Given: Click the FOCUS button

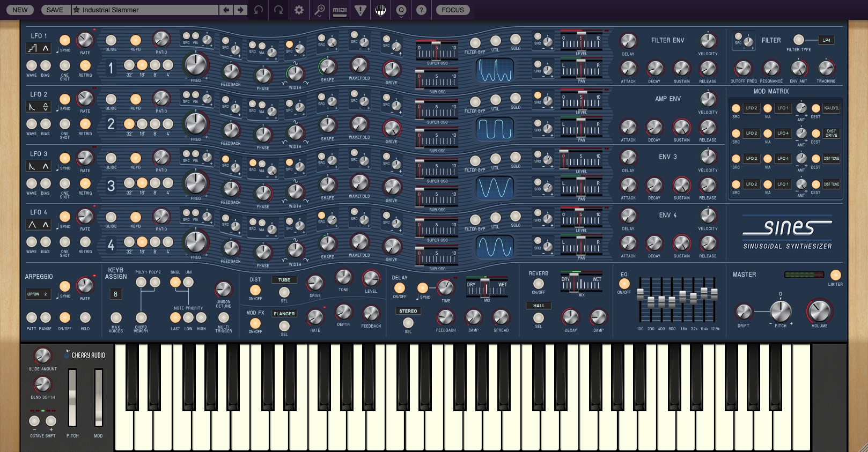Looking at the screenshot, I should point(453,10).
